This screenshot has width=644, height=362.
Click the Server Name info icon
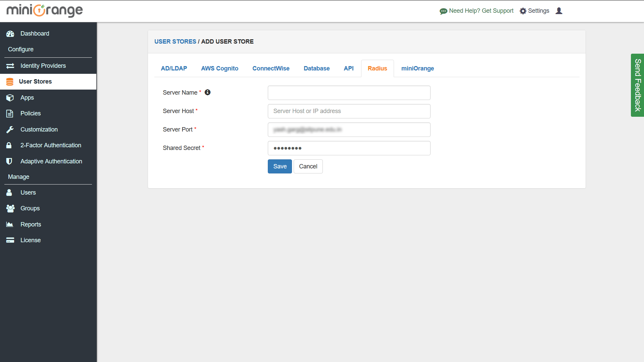pos(208,92)
